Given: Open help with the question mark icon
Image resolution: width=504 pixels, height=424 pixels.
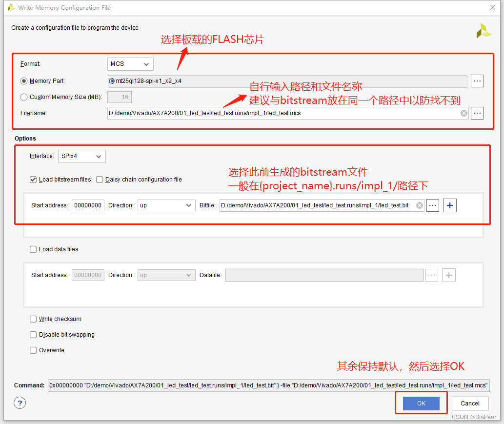Looking at the screenshot, I should (19, 403).
